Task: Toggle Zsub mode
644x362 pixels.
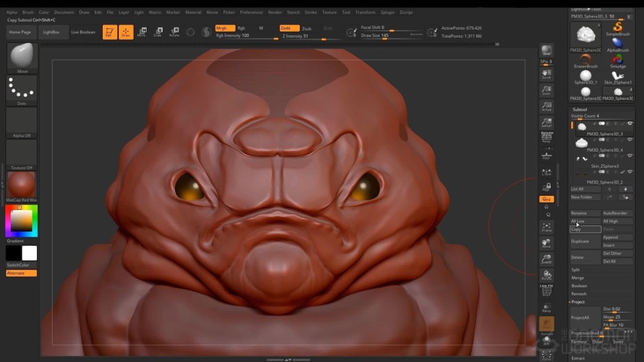Action: 307,28
